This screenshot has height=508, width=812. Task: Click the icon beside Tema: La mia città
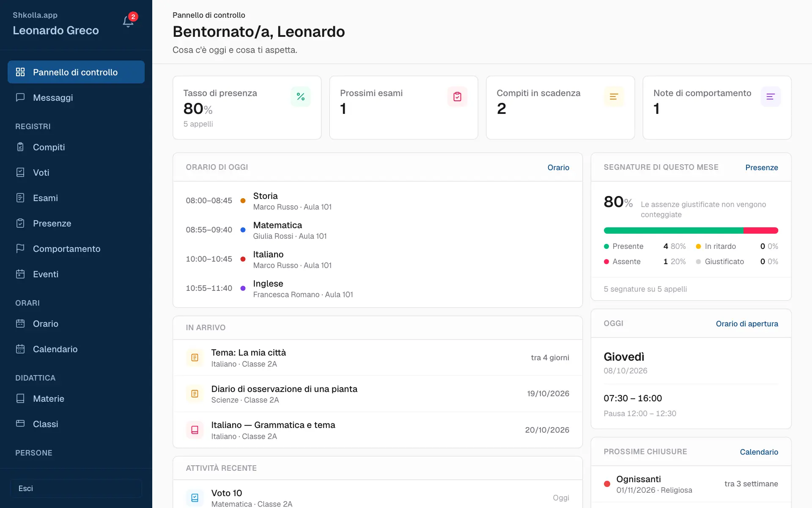(x=195, y=358)
